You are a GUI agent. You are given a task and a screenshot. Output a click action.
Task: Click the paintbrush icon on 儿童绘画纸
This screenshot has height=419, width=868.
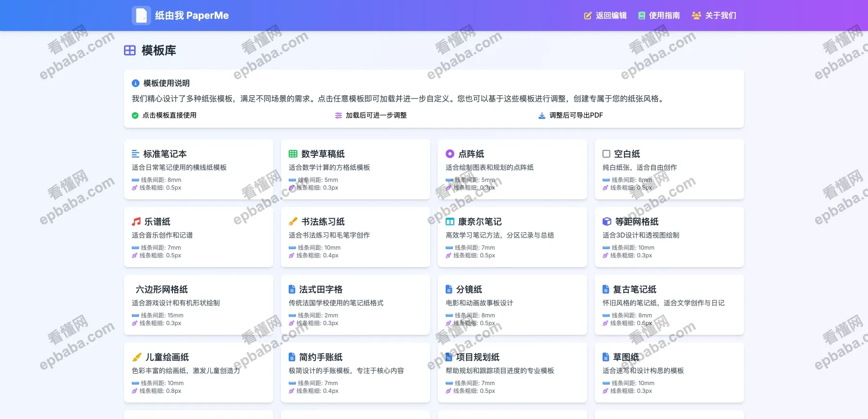tap(137, 357)
